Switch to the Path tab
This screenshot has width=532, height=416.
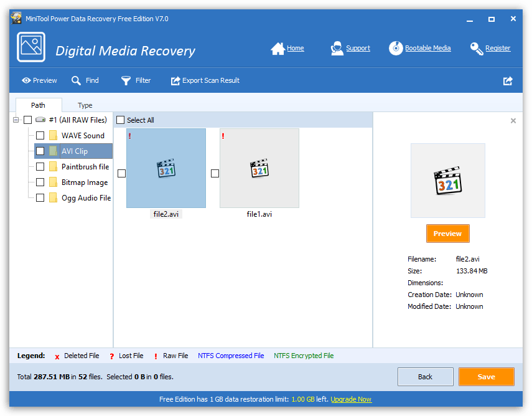tap(38, 105)
